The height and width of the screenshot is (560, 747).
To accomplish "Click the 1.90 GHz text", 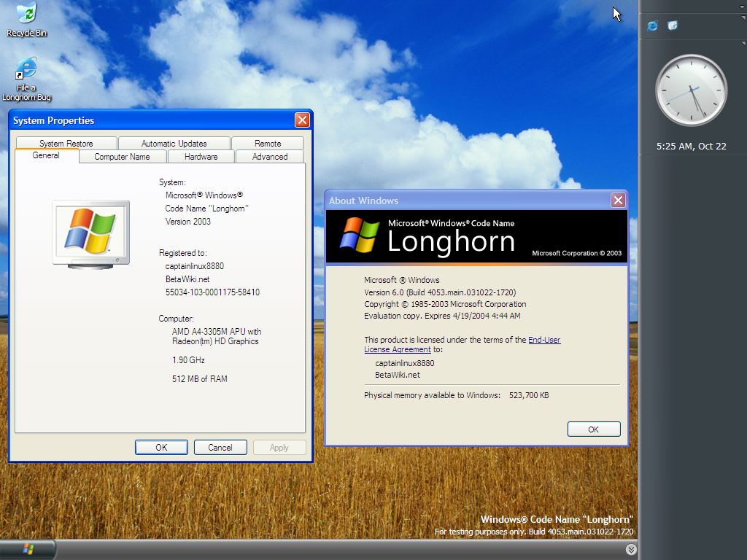I will [x=189, y=360].
